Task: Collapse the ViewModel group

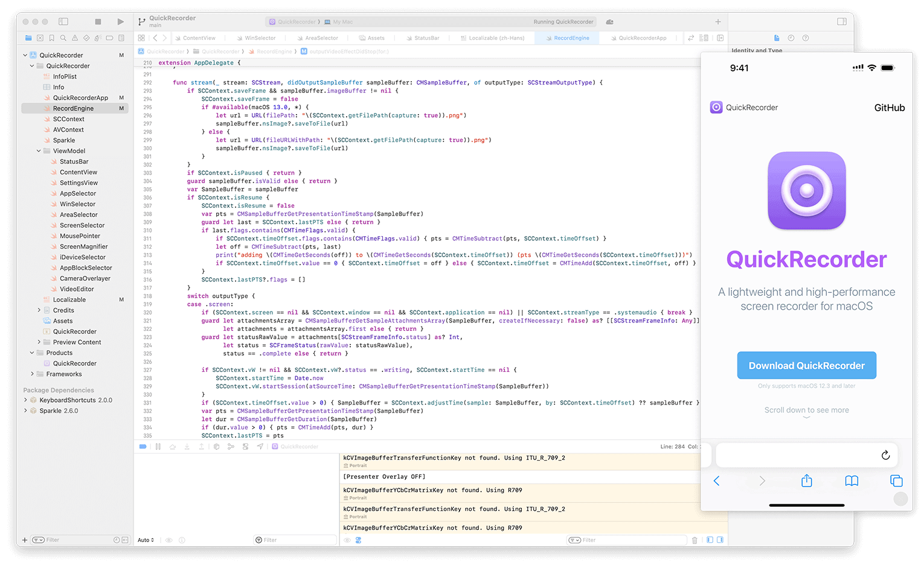Action: [39, 151]
